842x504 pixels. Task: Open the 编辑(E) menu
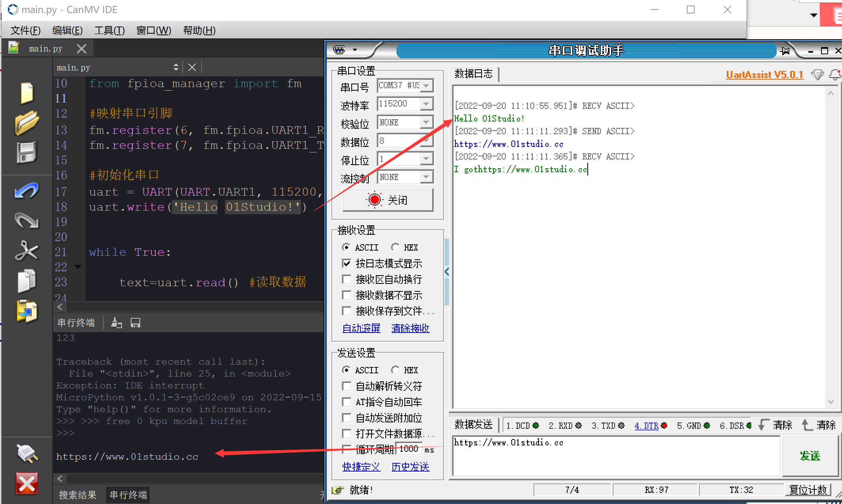pyautogui.click(x=67, y=30)
